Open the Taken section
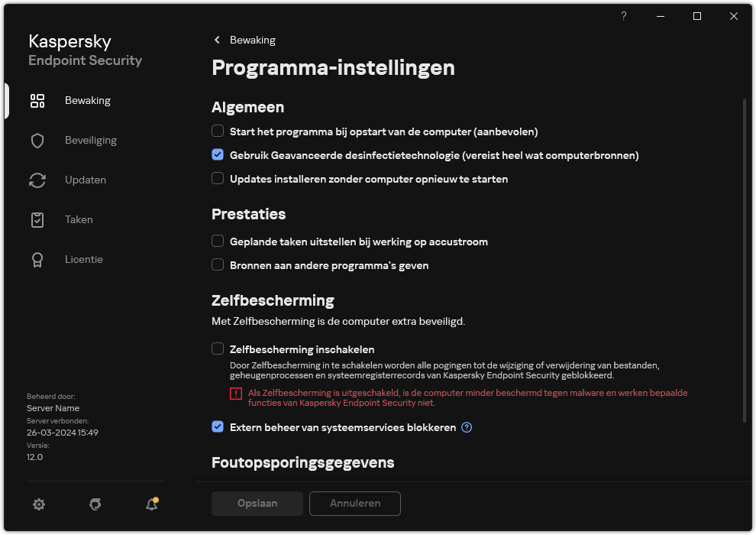The height and width of the screenshot is (535, 756). tap(79, 219)
